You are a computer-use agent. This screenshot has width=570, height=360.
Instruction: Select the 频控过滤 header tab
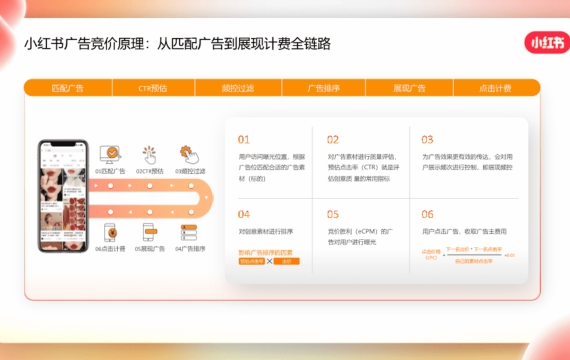pos(238,88)
